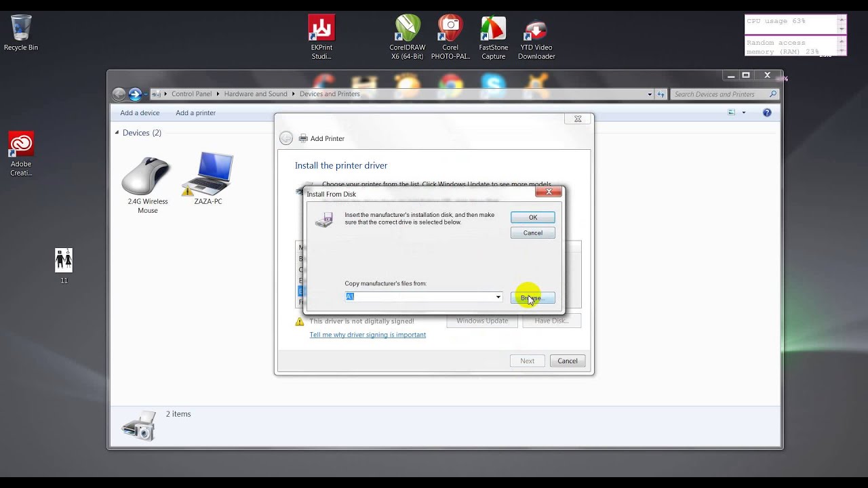Click the devices icon in the details pane
Image resolution: width=868 pixels, height=488 pixels.
[139, 426]
